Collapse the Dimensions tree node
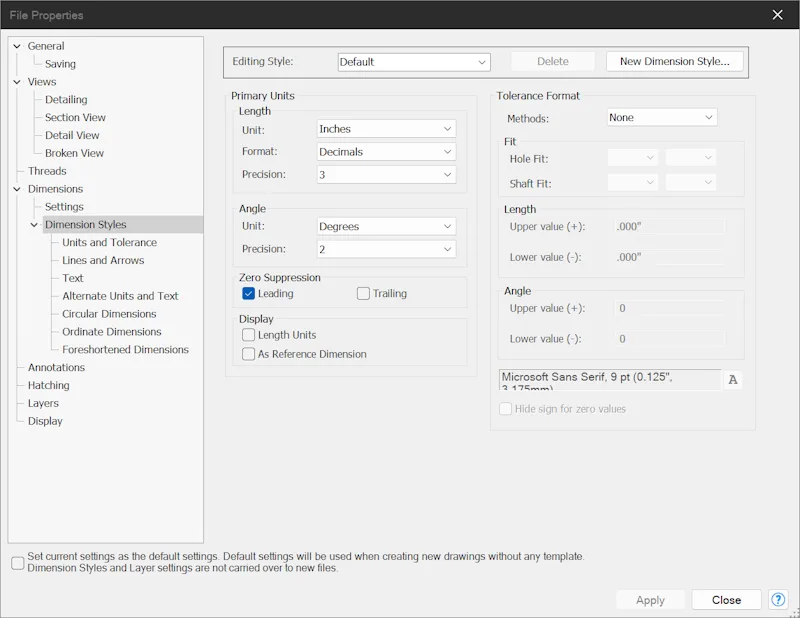Image resolution: width=800 pixels, height=618 pixels. pyautogui.click(x=17, y=189)
